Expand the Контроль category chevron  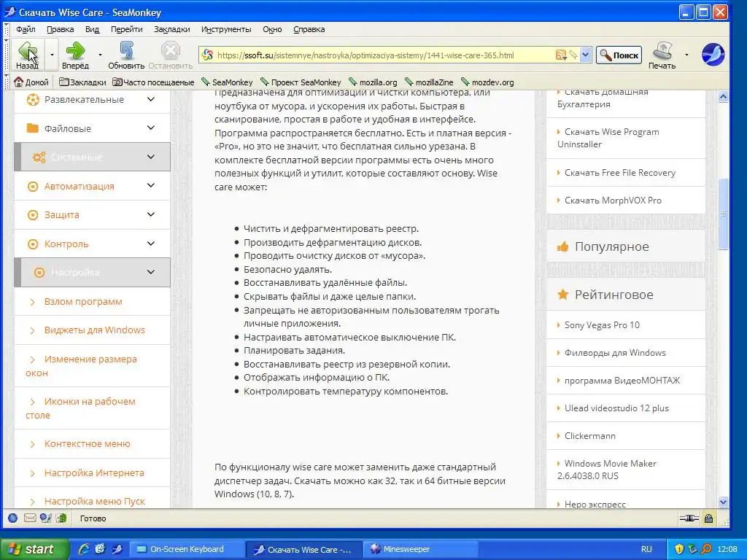150,244
